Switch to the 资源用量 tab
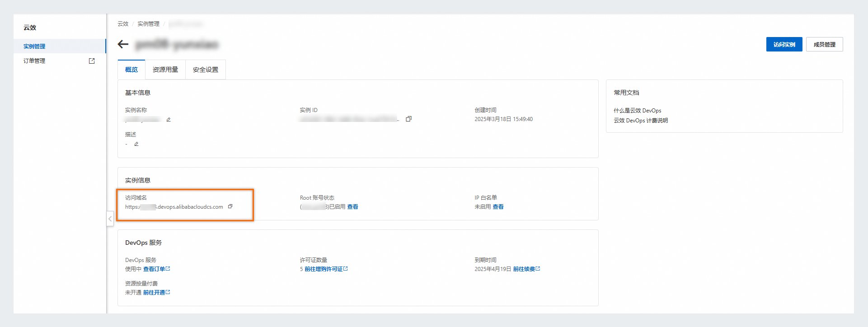This screenshot has height=327, width=868. pyautogui.click(x=165, y=70)
